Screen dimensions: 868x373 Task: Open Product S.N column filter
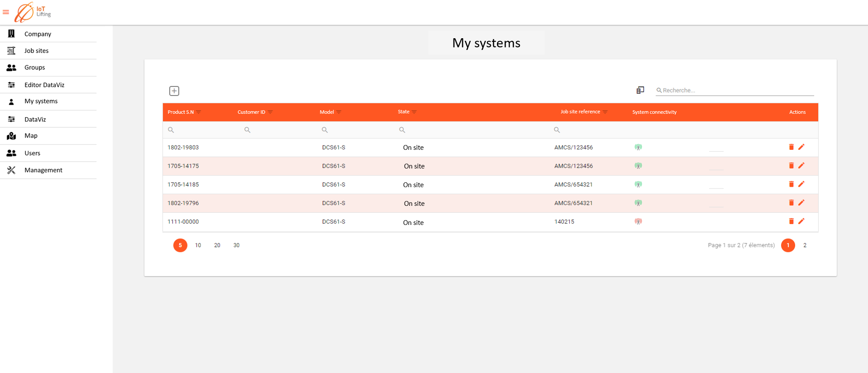point(199,112)
